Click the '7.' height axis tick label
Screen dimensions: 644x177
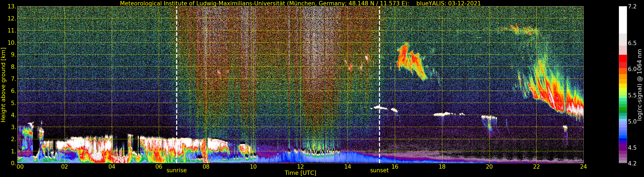(x=14, y=79)
